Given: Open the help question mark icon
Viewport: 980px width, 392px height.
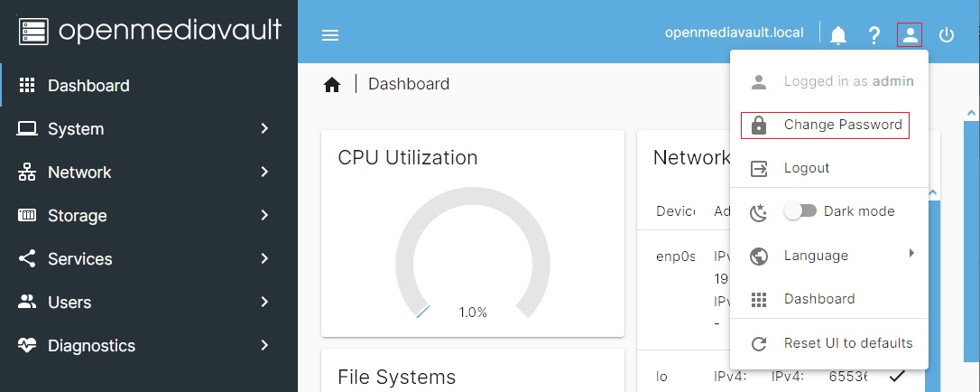Looking at the screenshot, I should pyautogui.click(x=874, y=35).
